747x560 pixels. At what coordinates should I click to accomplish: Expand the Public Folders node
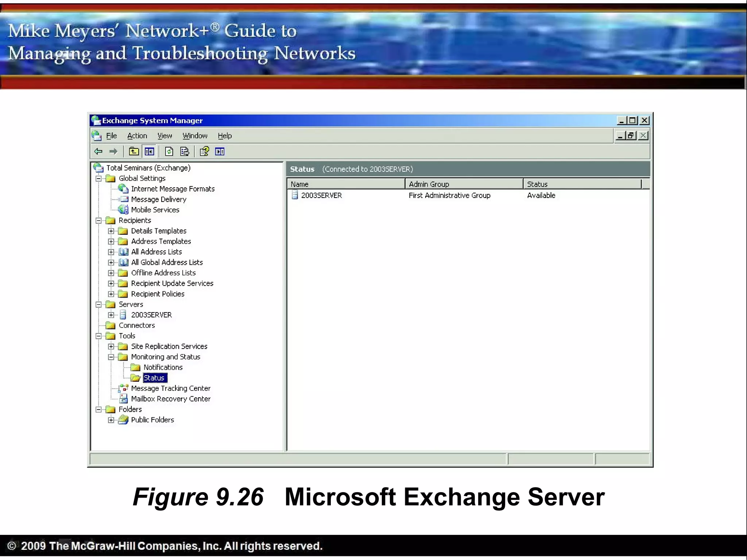(x=111, y=420)
